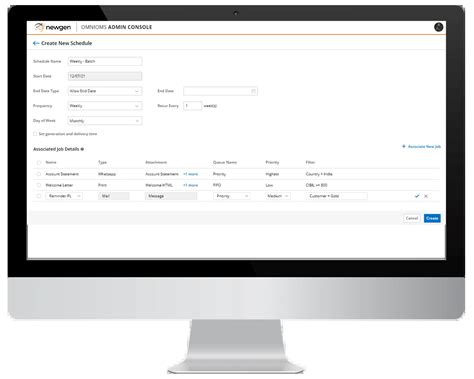Click the Cancel button
474x379 pixels.
[x=412, y=218]
